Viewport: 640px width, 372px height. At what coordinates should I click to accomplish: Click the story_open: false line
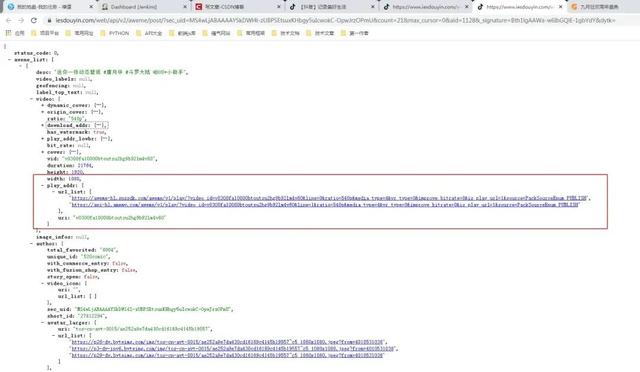coord(73,276)
